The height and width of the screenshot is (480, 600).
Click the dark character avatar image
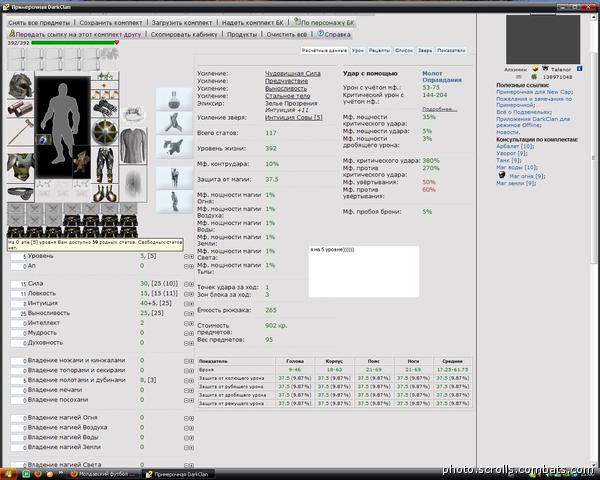click(543, 39)
